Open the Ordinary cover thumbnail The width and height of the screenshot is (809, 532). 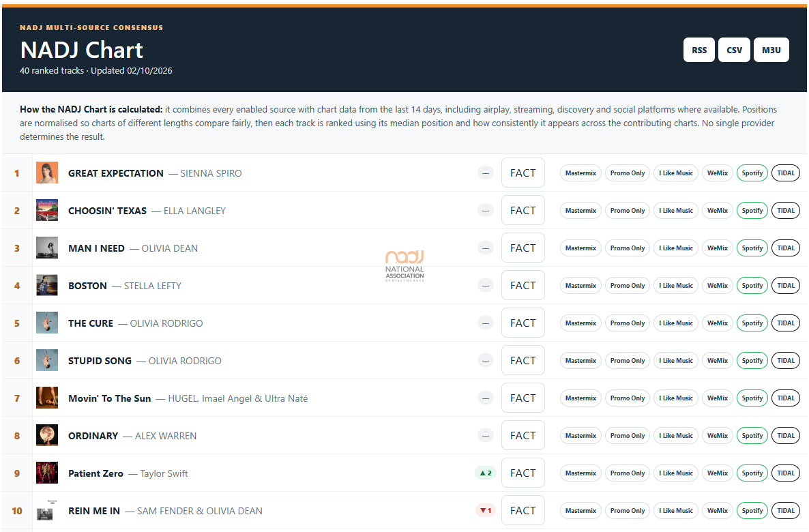[47, 436]
